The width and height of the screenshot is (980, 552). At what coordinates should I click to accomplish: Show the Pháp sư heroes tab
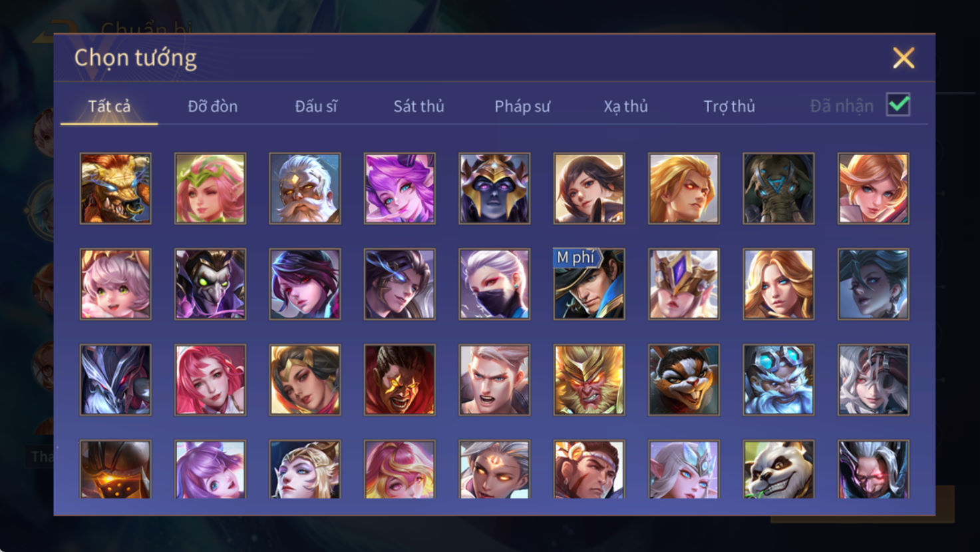[x=522, y=106]
